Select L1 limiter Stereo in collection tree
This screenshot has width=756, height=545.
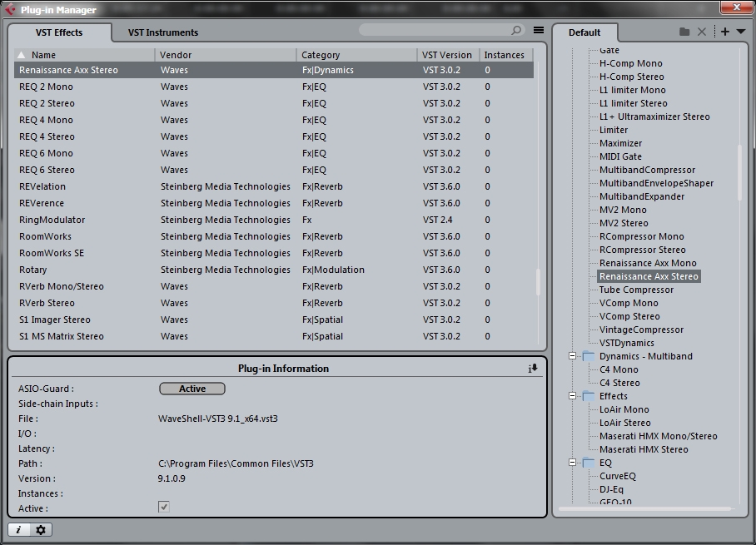click(x=633, y=103)
